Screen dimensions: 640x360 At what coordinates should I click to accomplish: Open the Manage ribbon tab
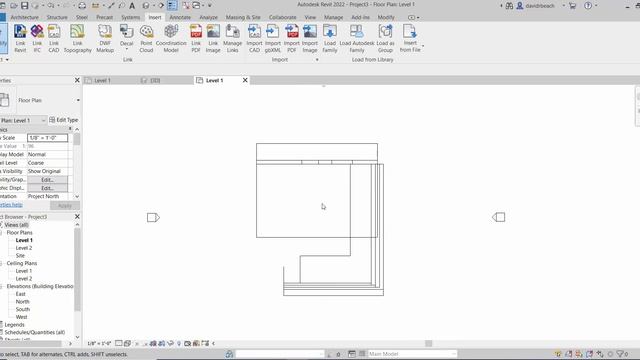(333, 18)
